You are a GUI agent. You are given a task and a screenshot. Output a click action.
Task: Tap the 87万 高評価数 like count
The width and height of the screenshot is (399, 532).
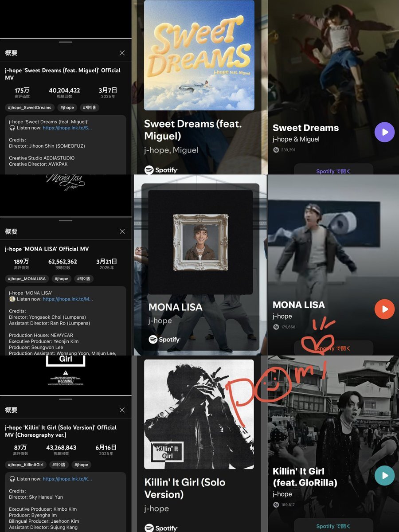click(20, 450)
